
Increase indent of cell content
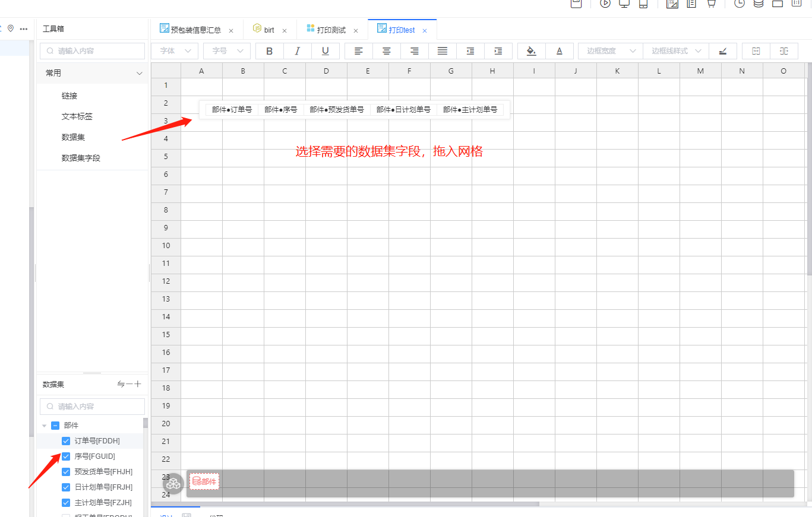coord(498,51)
